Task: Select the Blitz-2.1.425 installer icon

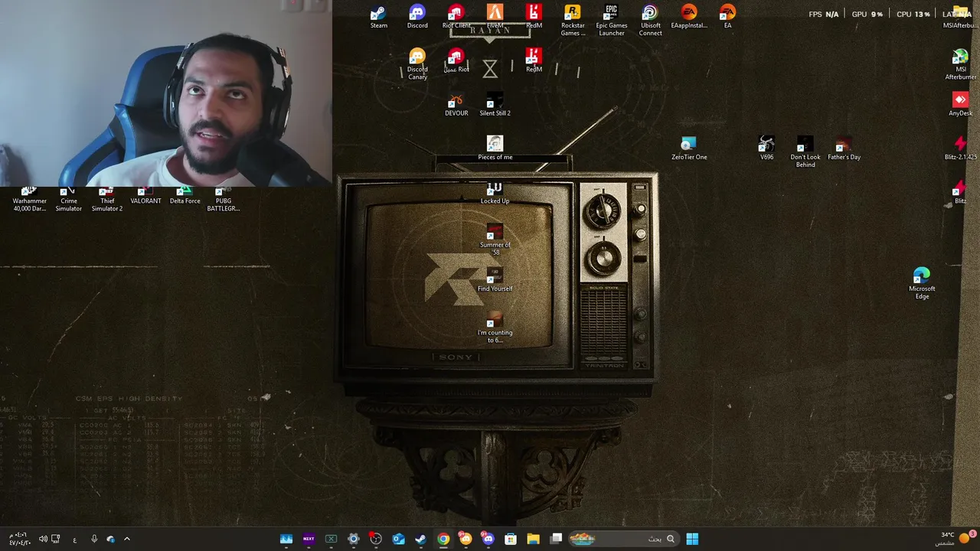Action: point(960,148)
